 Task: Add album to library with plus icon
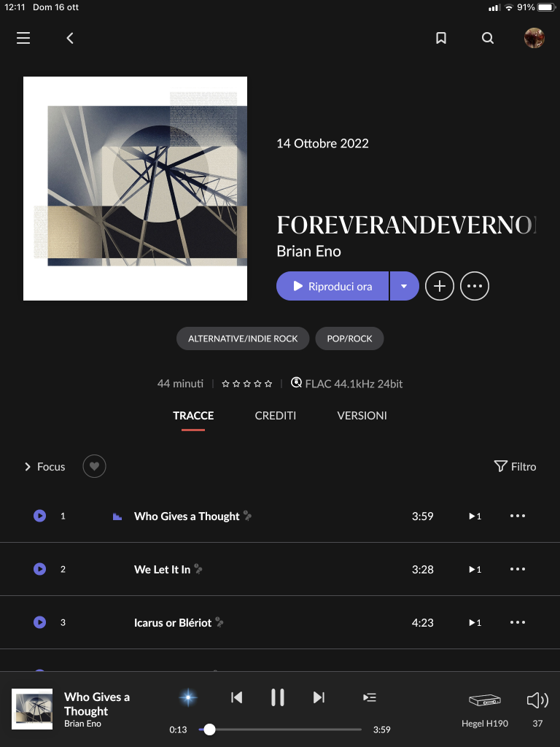coord(439,286)
